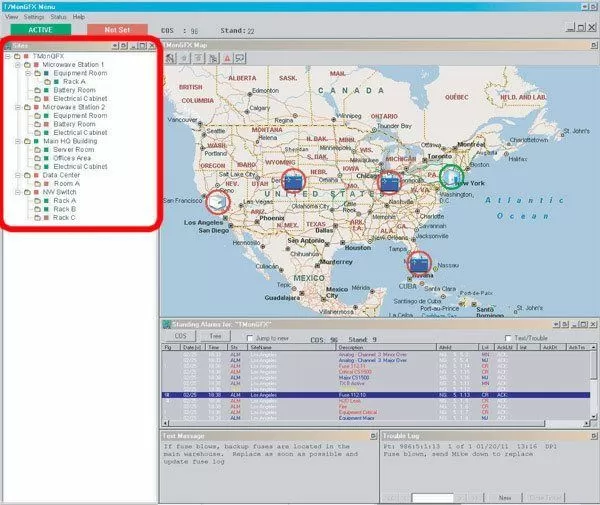The width and height of the screenshot is (600, 505).
Task: Collapse the NW Switch tree node
Action: (19, 192)
